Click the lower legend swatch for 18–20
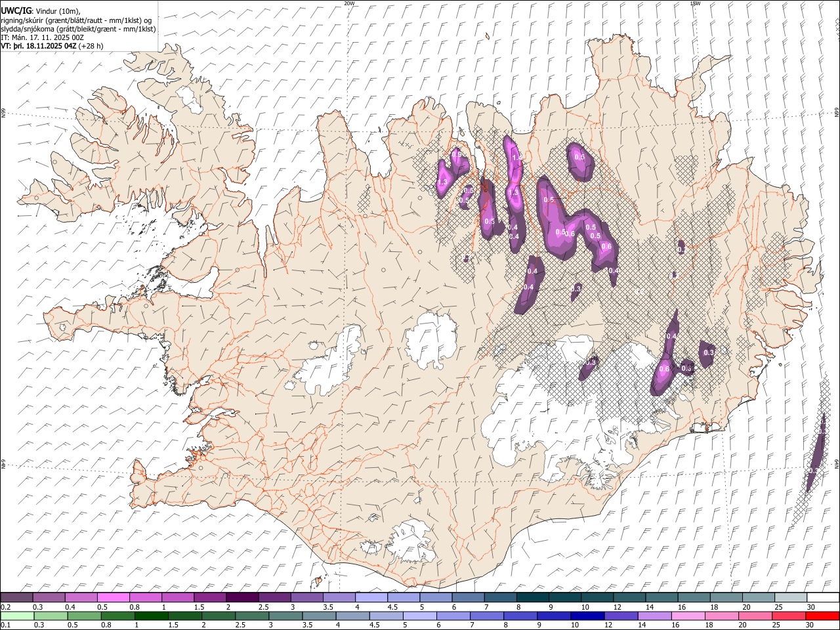 [x=721, y=616]
